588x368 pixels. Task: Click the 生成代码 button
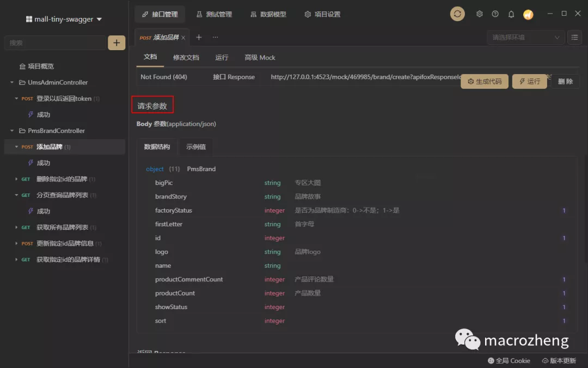485,81
